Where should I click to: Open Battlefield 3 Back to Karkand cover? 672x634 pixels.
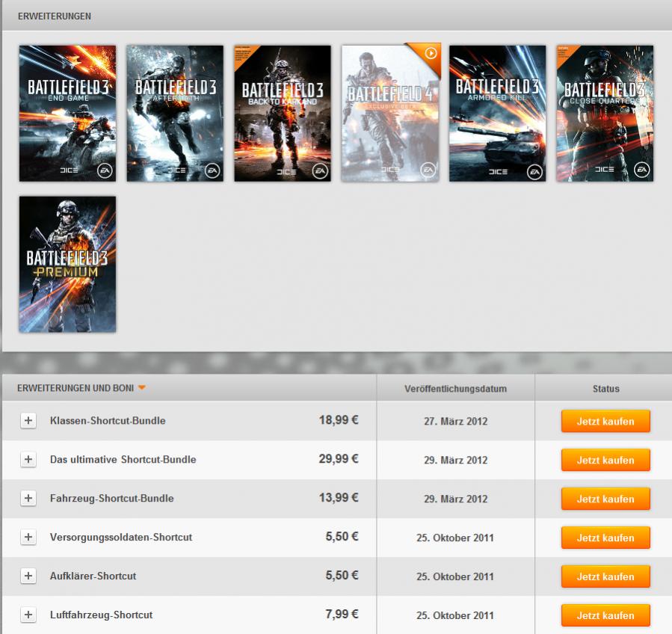(283, 114)
